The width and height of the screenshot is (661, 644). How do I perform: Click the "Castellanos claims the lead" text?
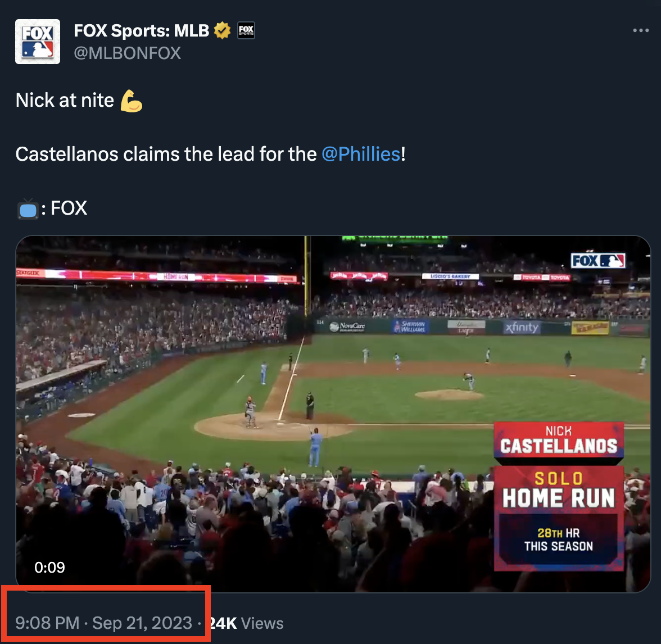coord(166,154)
